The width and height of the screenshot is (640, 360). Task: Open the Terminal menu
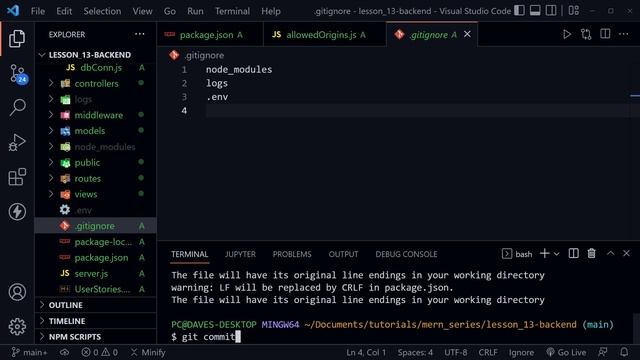232,11
